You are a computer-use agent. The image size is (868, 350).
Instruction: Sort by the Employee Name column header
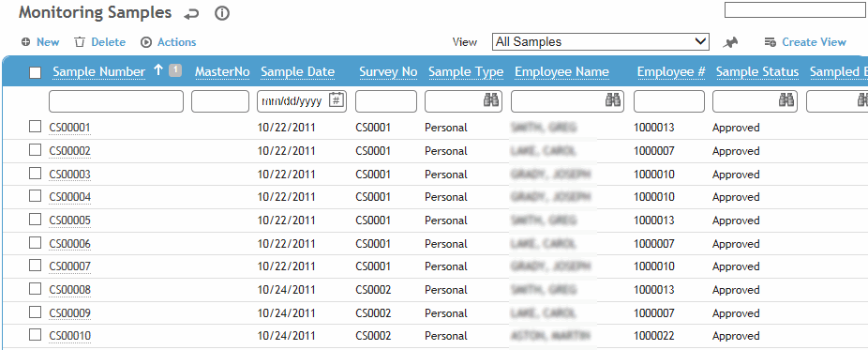tap(561, 72)
